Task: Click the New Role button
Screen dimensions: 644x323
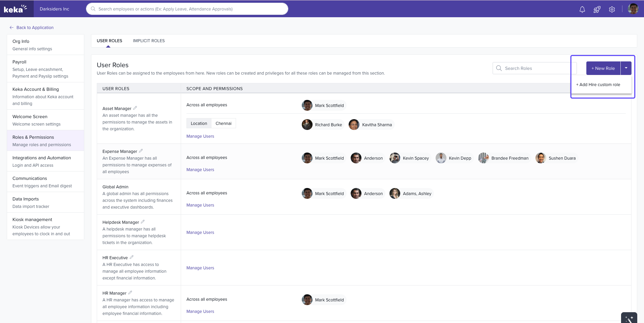Action: click(603, 68)
